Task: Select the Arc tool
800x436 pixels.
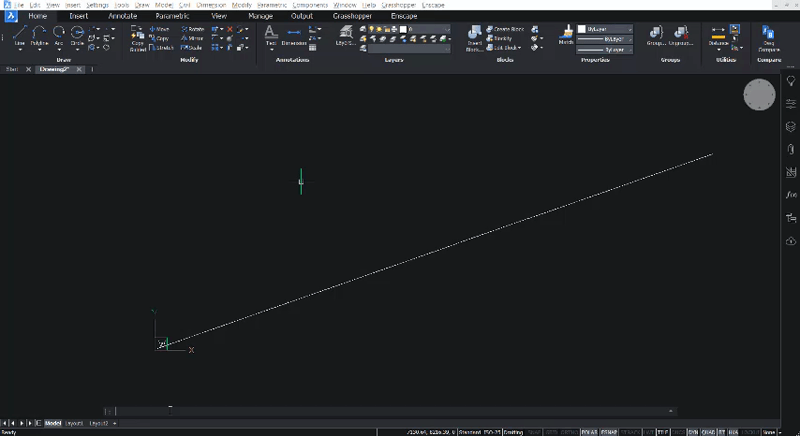Action: (x=59, y=34)
